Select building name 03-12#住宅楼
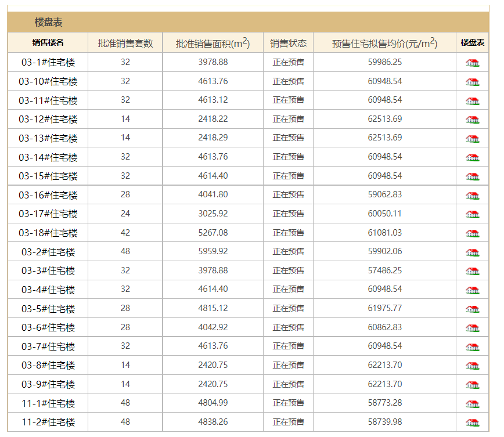 point(48,119)
